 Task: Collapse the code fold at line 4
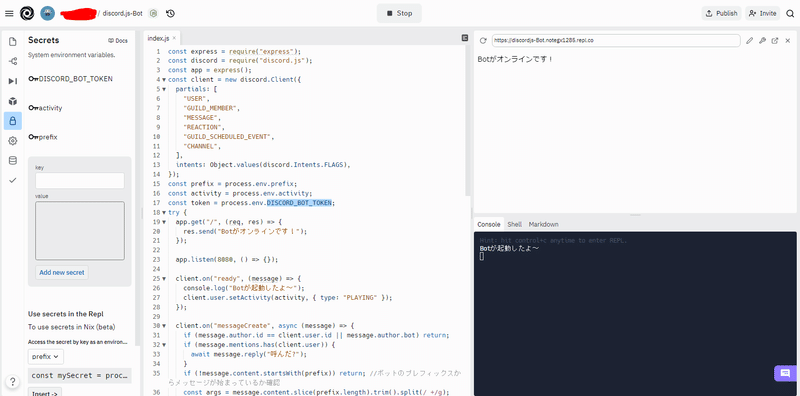point(164,80)
